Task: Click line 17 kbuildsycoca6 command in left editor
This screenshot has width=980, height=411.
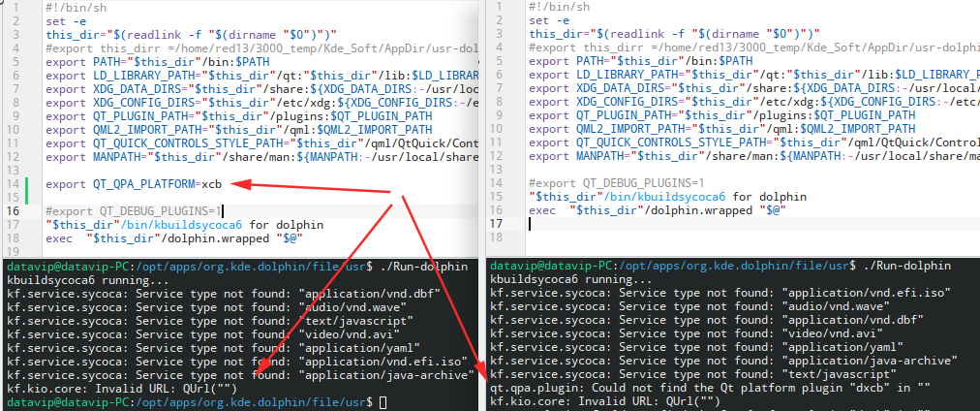Action: pyautogui.click(x=184, y=225)
